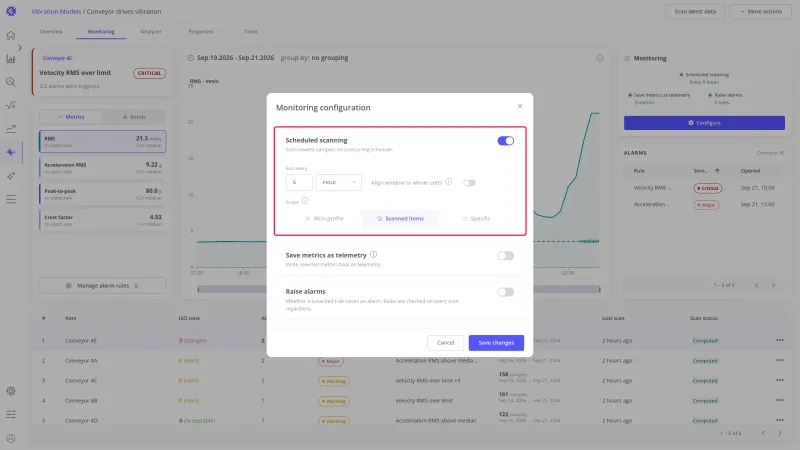Open the group by no grouping selector
This screenshot has height=450, width=800.
pyautogui.click(x=330, y=58)
